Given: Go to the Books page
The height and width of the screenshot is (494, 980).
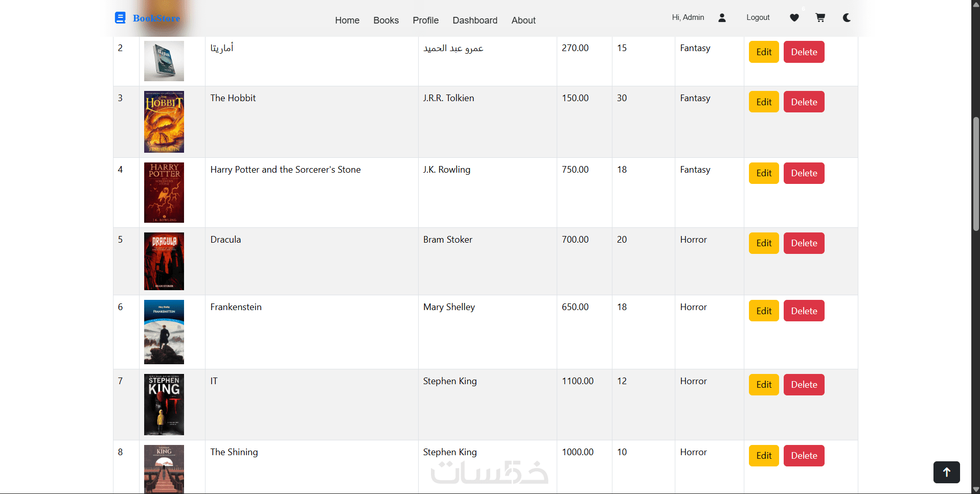Looking at the screenshot, I should tap(386, 20).
